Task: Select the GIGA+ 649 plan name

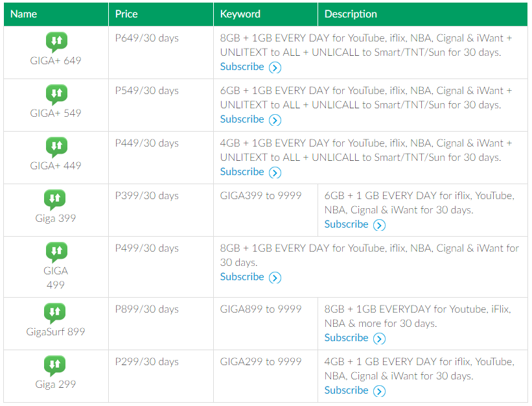Action: [x=56, y=61]
